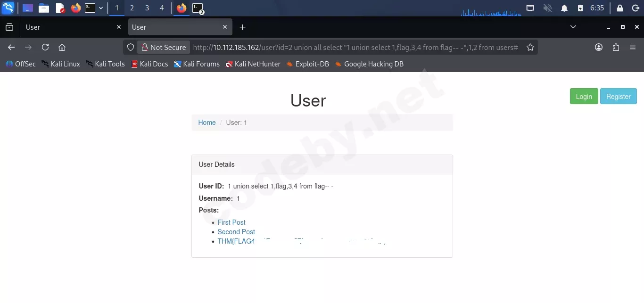Go to the Firefox home page

pos(62,47)
